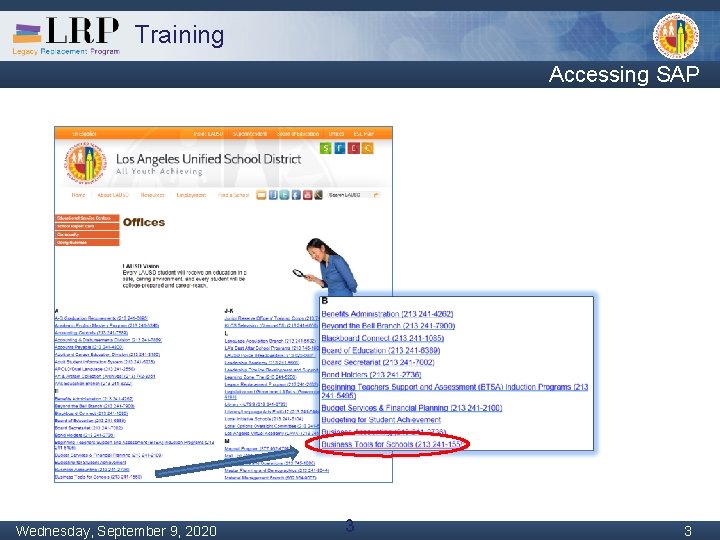
Task: Open About LAUSD in the nav menu
Action: click(113, 195)
